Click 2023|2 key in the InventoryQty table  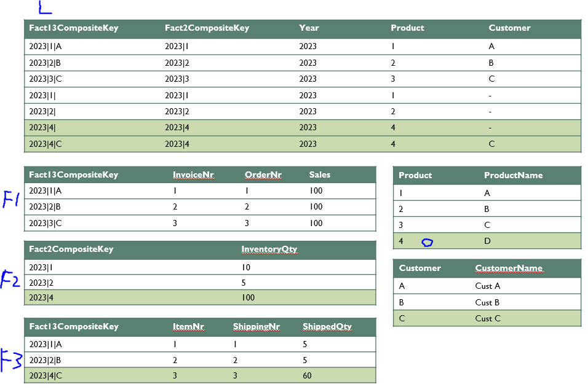point(41,283)
